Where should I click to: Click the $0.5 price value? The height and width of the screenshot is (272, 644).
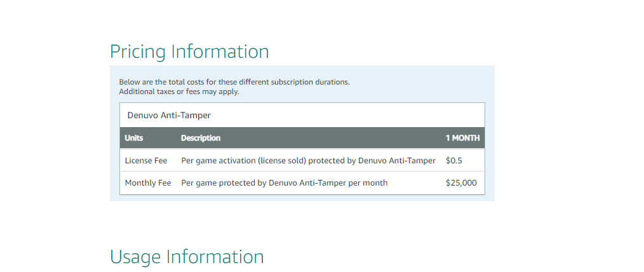click(x=454, y=161)
